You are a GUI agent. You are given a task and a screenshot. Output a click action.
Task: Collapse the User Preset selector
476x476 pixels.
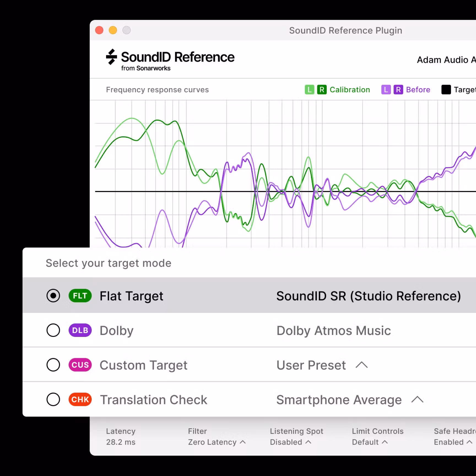361,365
